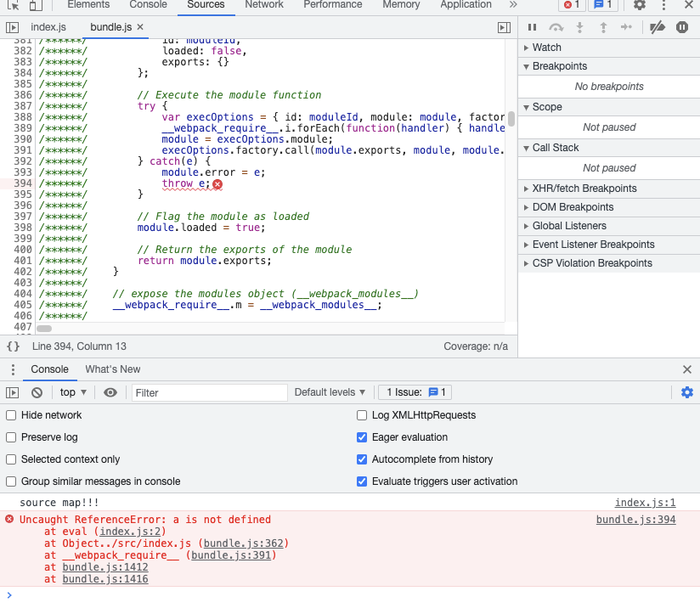Image resolution: width=700 pixels, height=608 pixels.
Task: Open the Default levels dropdown
Action: (330, 392)
